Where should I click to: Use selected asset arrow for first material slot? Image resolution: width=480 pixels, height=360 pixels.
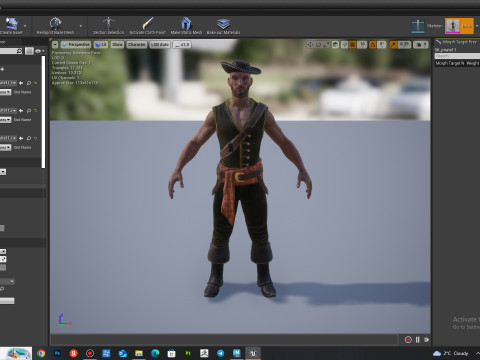21,83
